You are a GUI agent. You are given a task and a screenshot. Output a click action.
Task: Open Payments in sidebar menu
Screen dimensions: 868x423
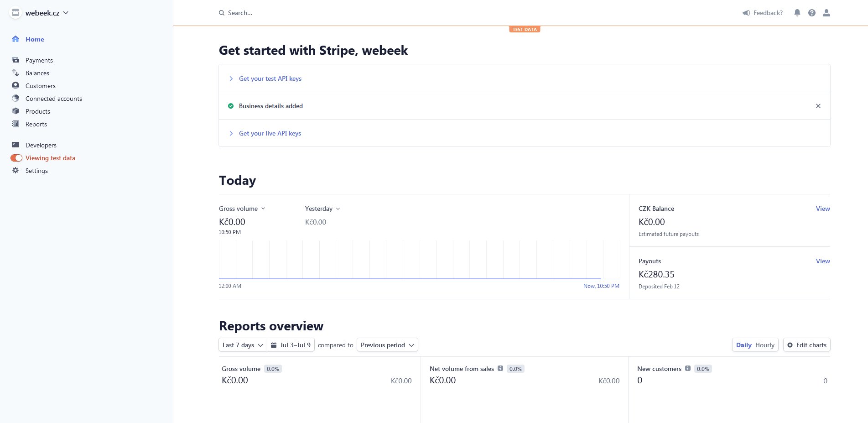(x=39, y=60)
